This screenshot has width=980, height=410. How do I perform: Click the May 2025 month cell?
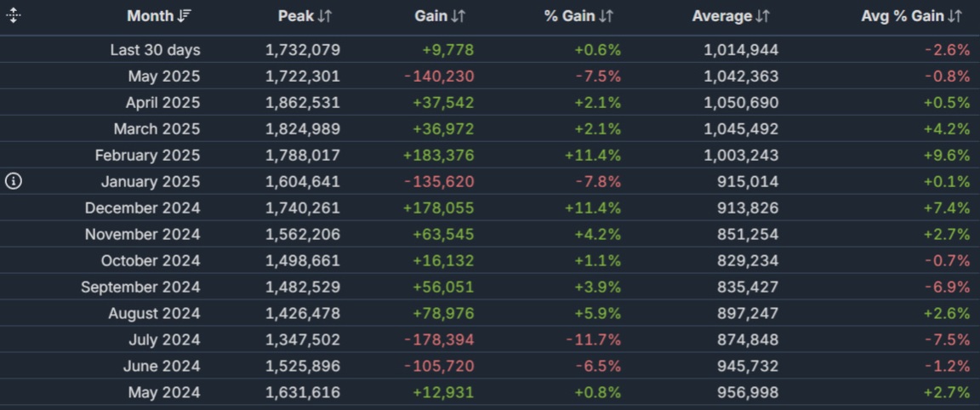click(x=164, y=77)
